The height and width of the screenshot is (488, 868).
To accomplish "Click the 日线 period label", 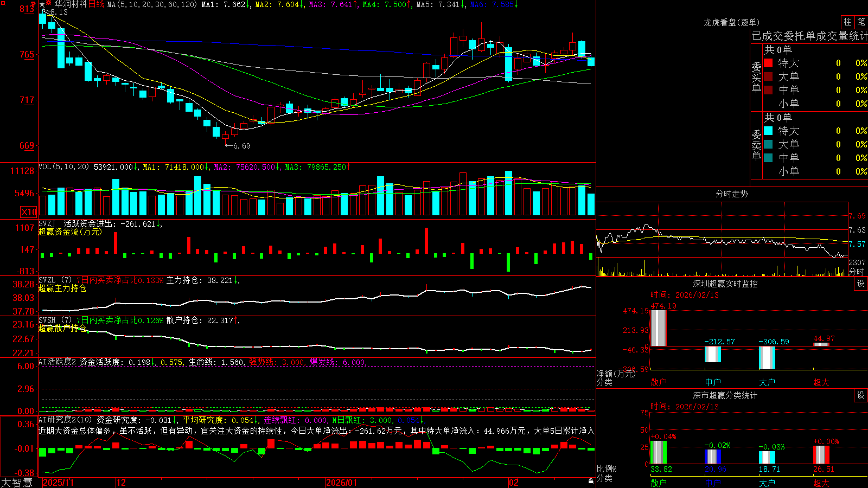I will tap(96, 4).
